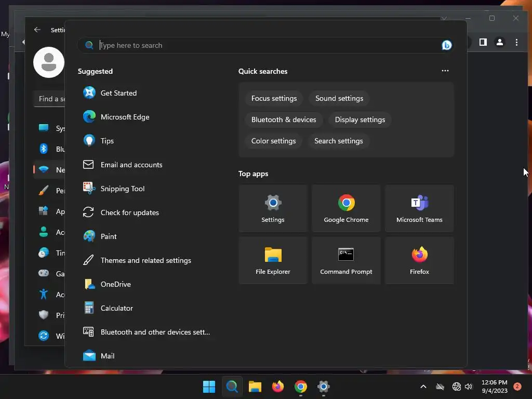Image resolution: width=532 pixels, height=399 pixels.
Task: Open File Explorer from the taskbar
Action: pos(255,387)
